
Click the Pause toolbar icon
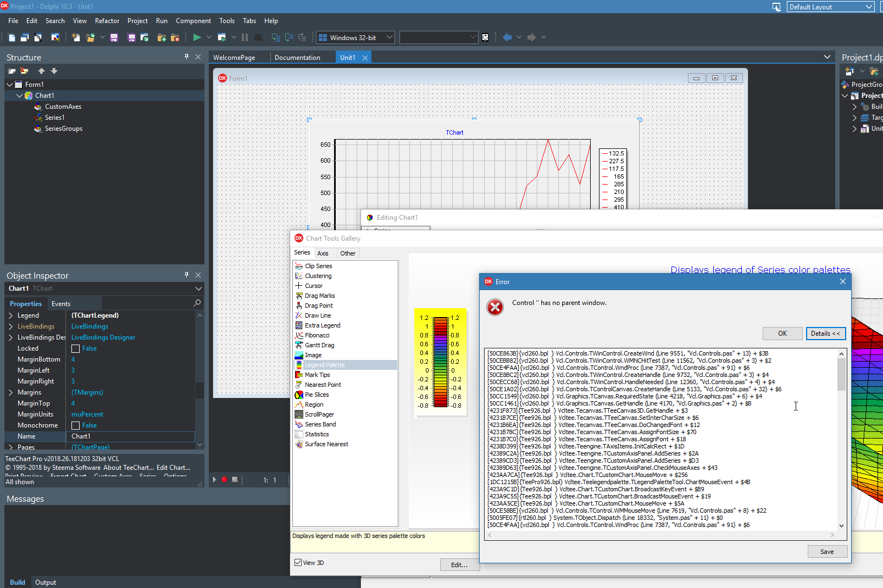click(x=245, y=37)
